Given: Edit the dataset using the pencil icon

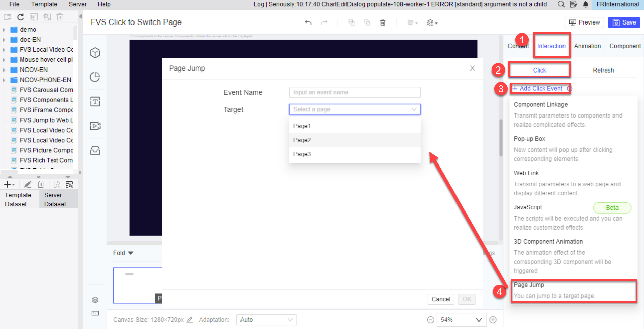Looking at the screenshot, I should pyautogui.click(x=28, y=184).
